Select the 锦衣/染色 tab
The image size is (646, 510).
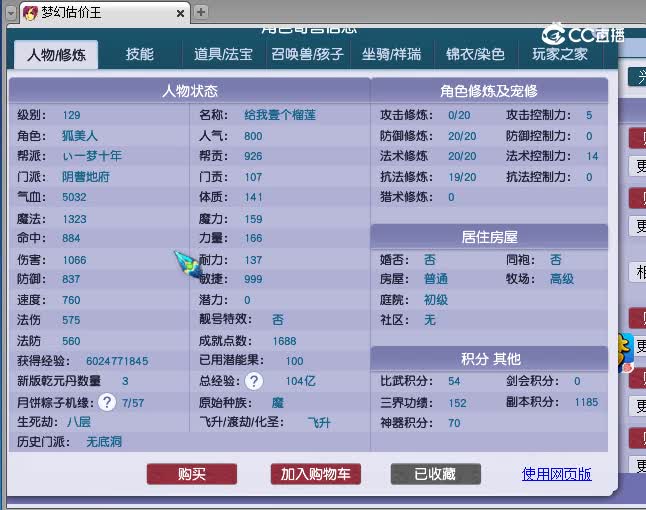click(x=475, y=54)
